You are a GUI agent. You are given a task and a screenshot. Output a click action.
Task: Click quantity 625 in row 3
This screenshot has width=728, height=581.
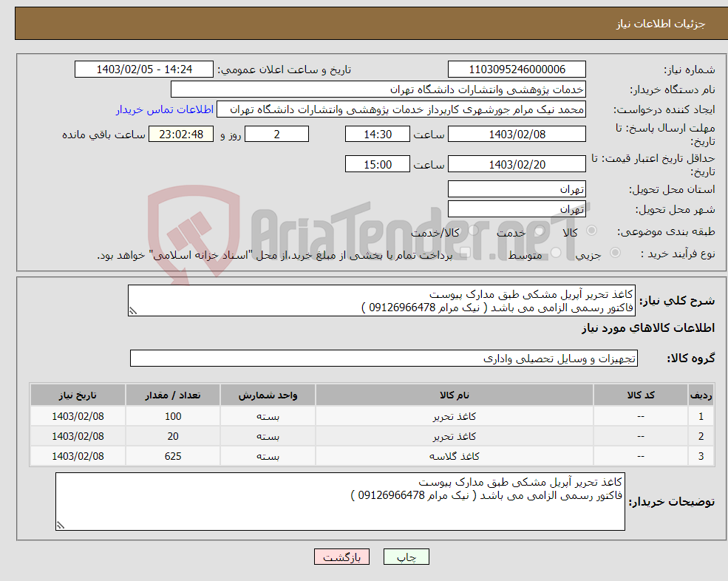pos(173,457)
